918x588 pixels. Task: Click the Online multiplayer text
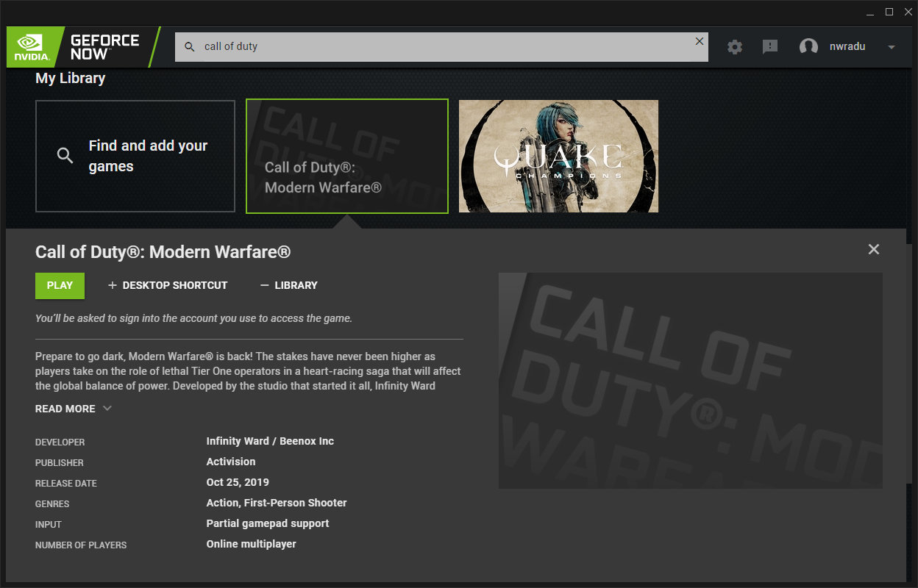251,544
